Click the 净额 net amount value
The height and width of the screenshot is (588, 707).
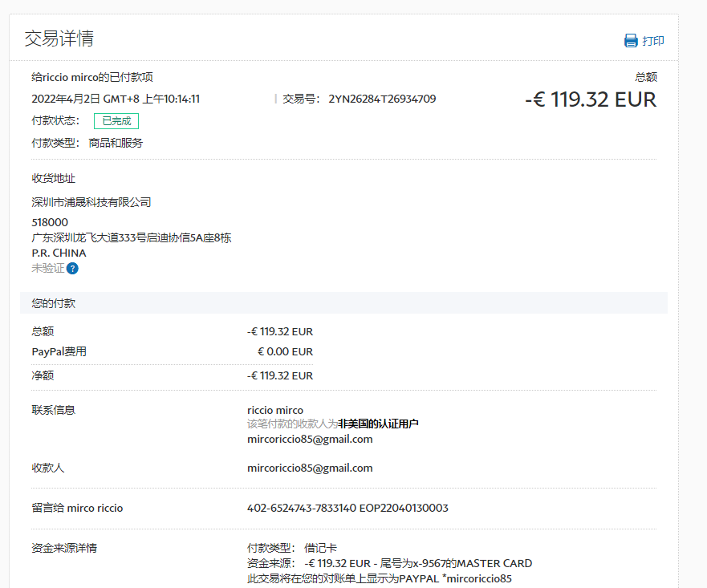(x=280, y=375)
